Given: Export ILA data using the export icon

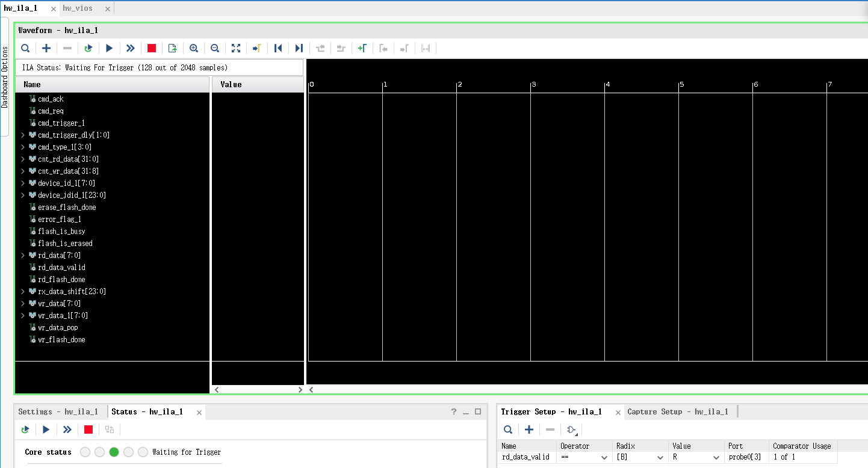Looking at the screenshot, I should click(173, 48).
